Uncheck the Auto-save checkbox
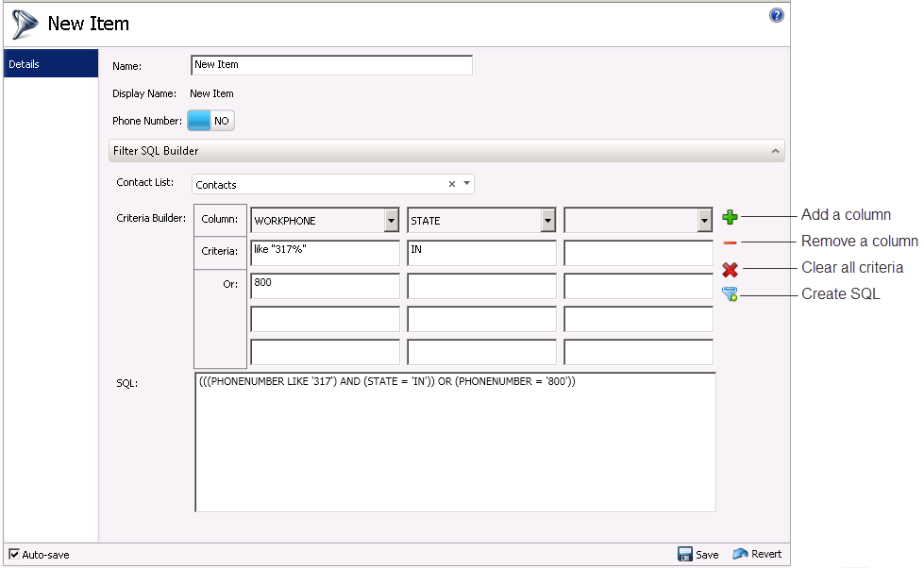 (x=13, y=554)
